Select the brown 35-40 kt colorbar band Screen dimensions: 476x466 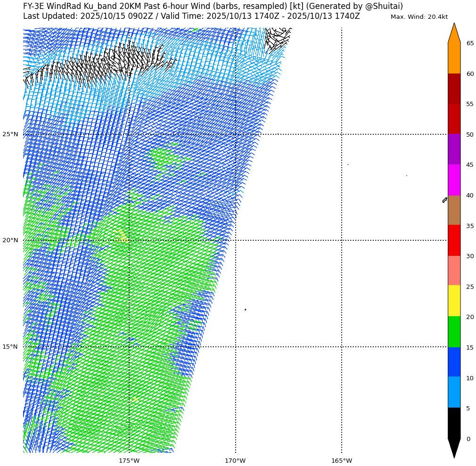coord(454,210)
